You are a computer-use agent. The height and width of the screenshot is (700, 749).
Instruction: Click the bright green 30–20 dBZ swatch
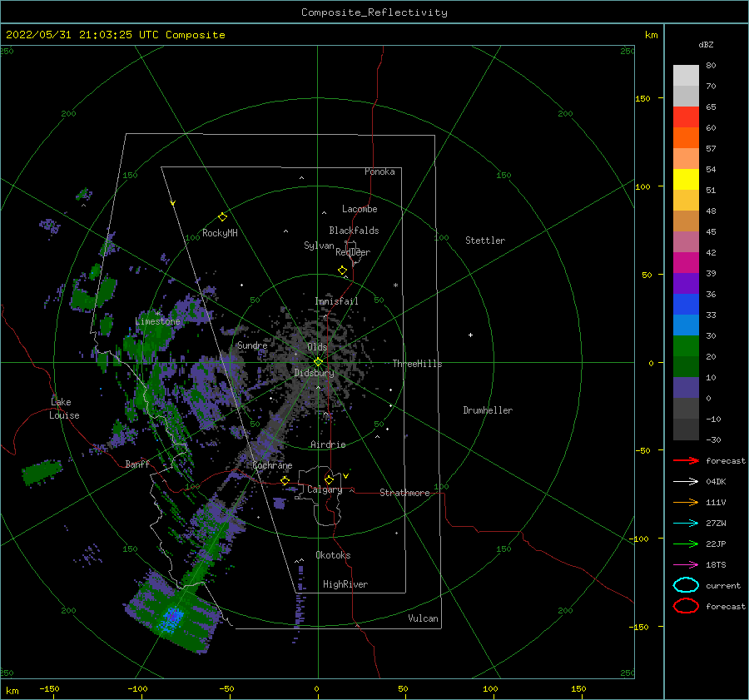point(686,346)
